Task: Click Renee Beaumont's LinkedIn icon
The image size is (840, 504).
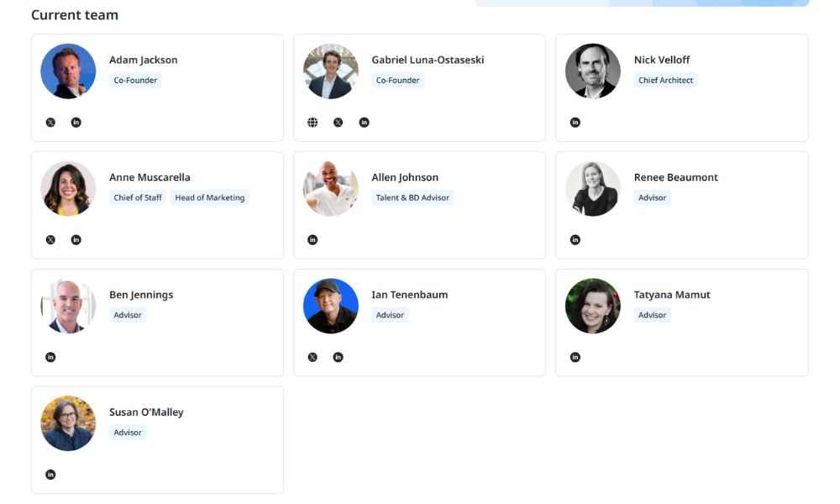Action: pyautogui.click(x=575, y=239)
